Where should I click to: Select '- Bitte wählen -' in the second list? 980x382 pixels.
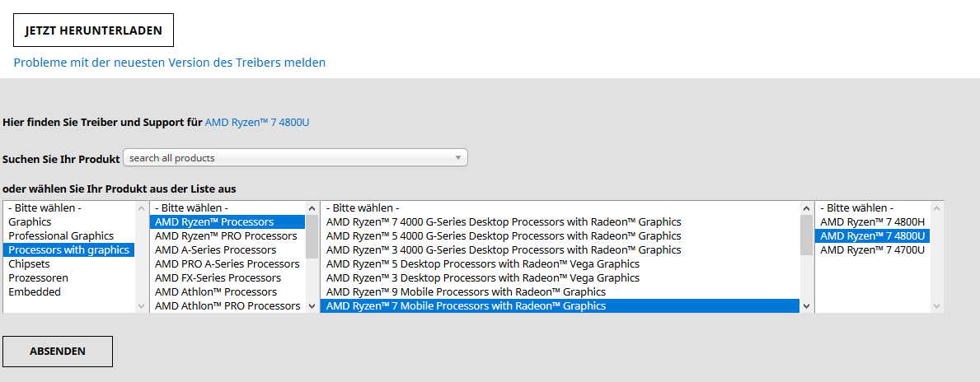tap(227, 207)
